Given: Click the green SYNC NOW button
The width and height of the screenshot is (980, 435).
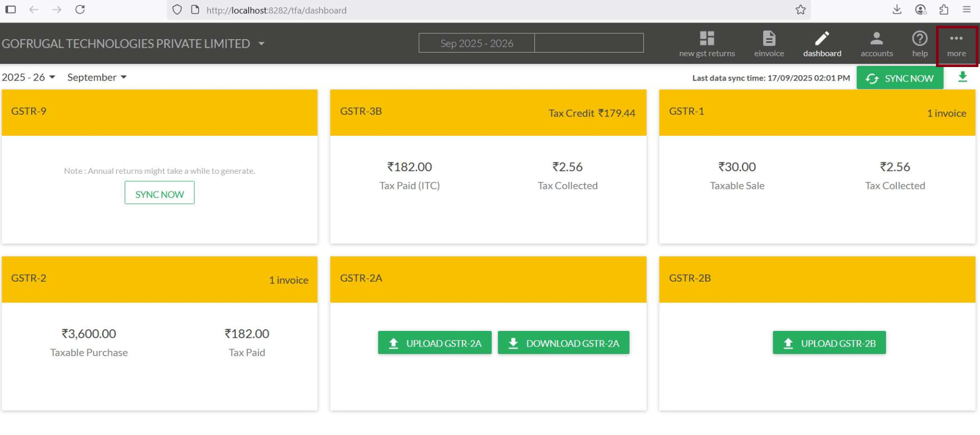Looking at the screenshot, I should (899, 78).
